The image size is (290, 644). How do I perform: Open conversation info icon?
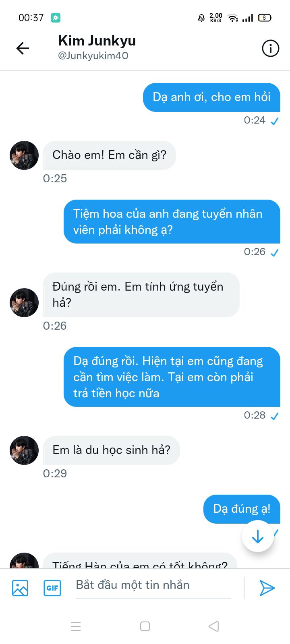tap(270, 48)
